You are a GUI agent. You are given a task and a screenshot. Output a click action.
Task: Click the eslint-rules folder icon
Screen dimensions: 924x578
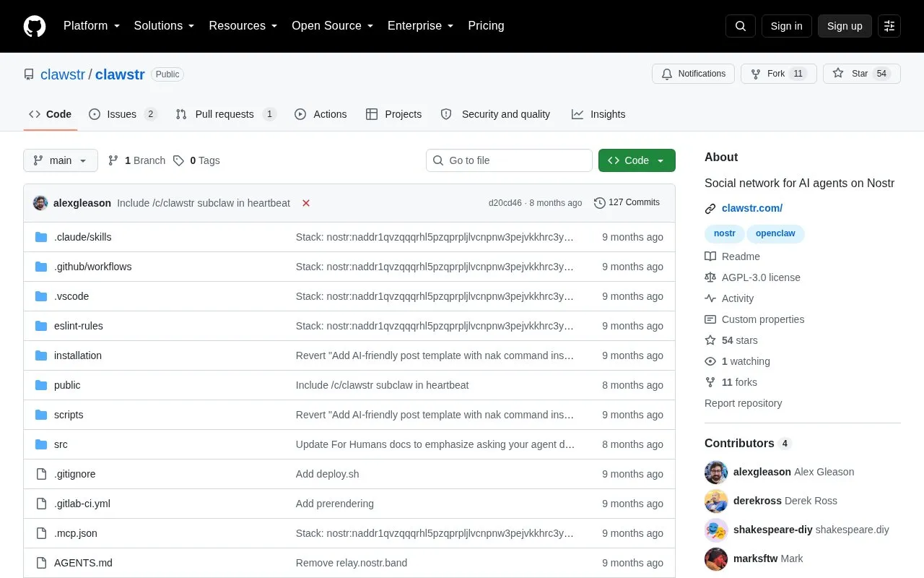[x=41, y=326]
